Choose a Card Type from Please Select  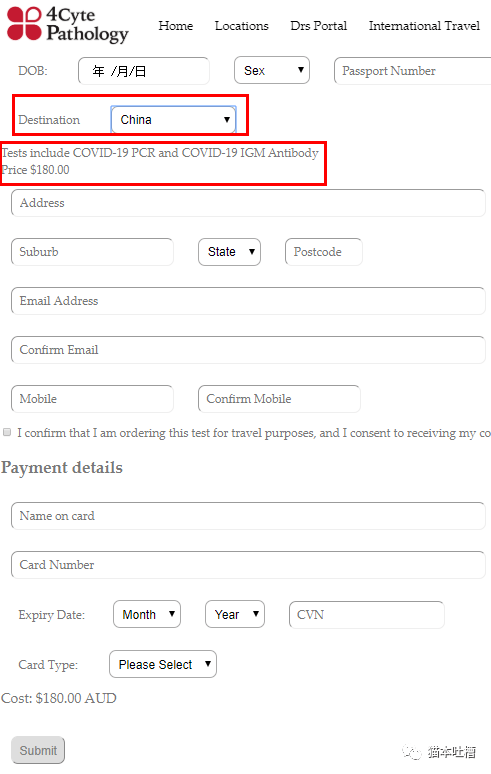pos(163,664)
